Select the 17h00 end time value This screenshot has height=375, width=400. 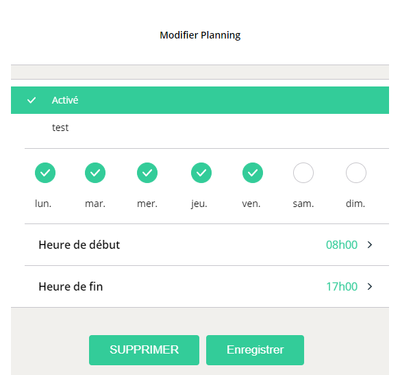pos(342,286)
